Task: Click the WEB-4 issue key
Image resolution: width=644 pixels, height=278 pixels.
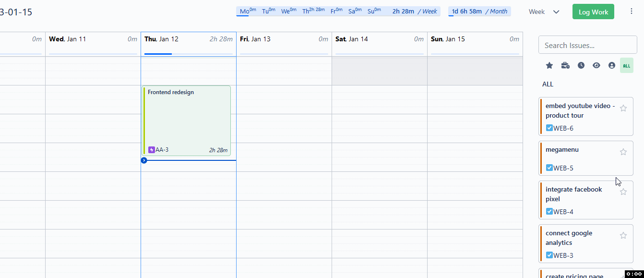Action: pyautogui.click(x=563, y=212)
